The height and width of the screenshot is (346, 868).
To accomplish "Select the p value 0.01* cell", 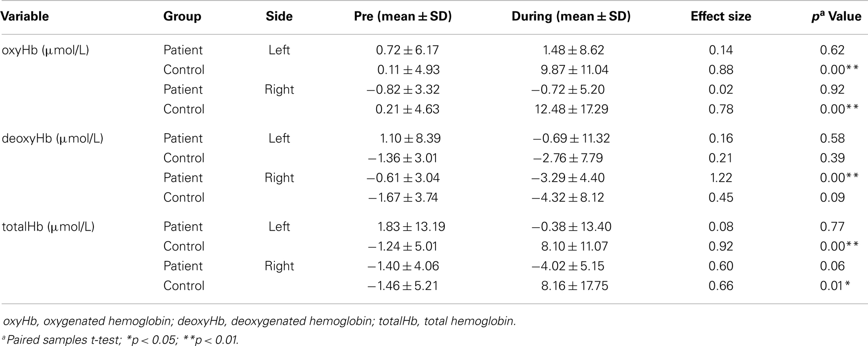I will (835, 286).
